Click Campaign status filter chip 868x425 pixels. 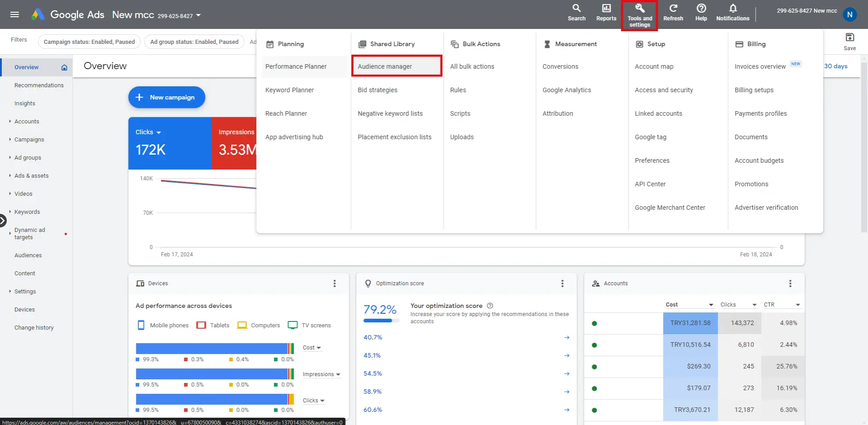coord(89,42)
